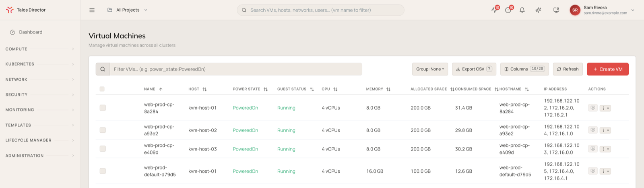The height and width of the screenshot is (188, 644).
Task: Expand the Network sidebar section
Action: tap(40, 79)
